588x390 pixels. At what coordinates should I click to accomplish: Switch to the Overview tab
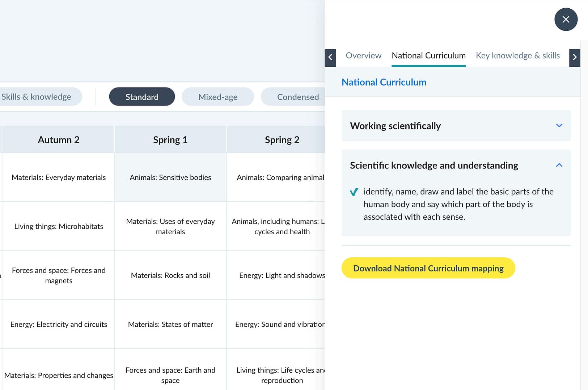click(x=363, y=56)
